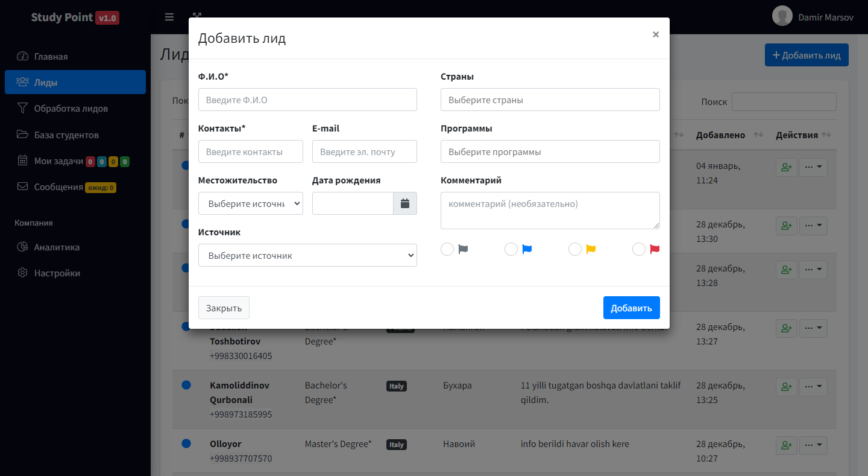Close the dialog with the X icon

pos(656,35)
